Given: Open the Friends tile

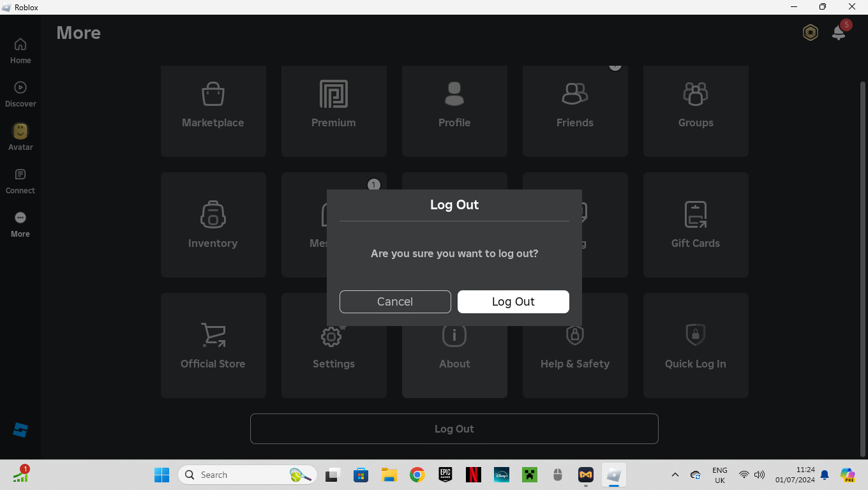Looking at the screenshot, I should 575,111.
